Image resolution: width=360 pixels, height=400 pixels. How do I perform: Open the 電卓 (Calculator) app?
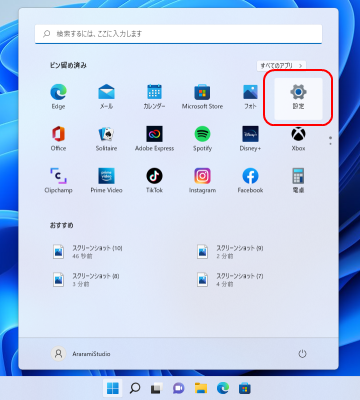(298, 181)
